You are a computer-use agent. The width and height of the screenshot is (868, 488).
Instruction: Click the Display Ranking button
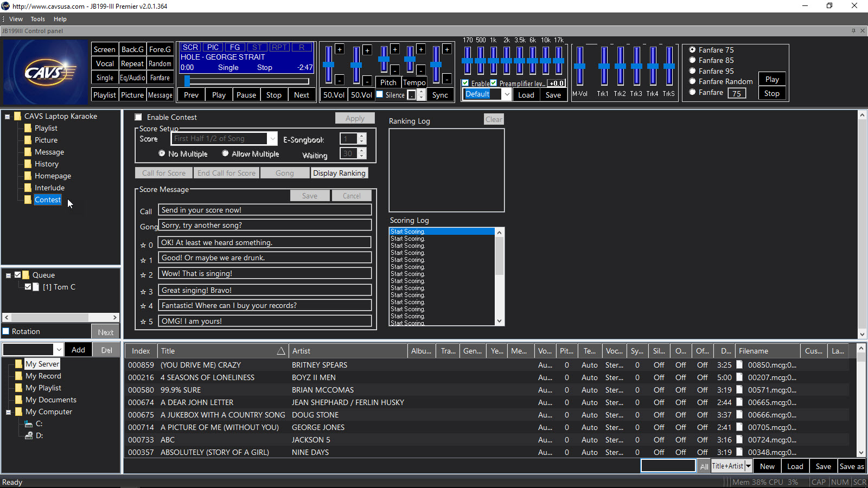340,173
